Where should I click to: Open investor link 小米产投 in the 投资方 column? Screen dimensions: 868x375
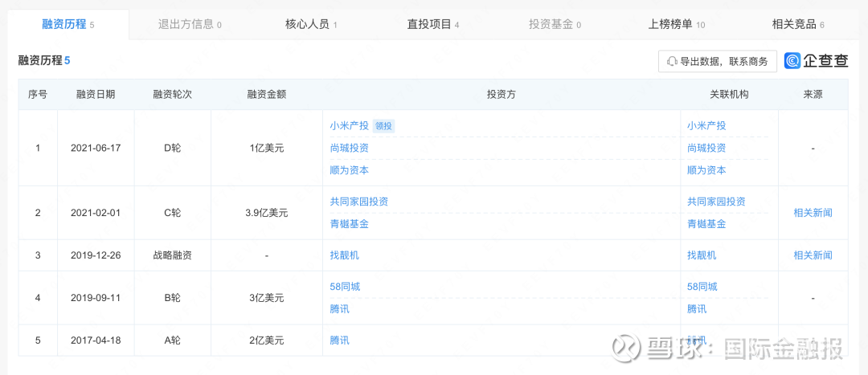(x=349, y=126)
